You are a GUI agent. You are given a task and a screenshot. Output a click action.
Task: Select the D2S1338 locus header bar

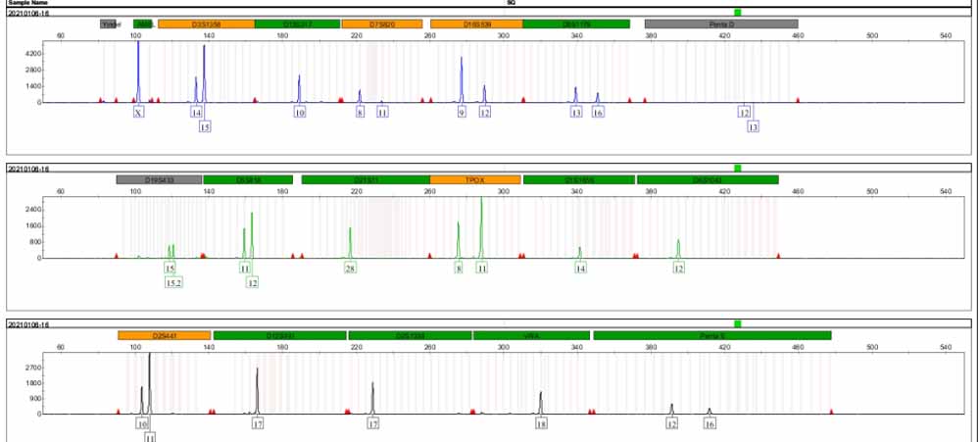410,336
